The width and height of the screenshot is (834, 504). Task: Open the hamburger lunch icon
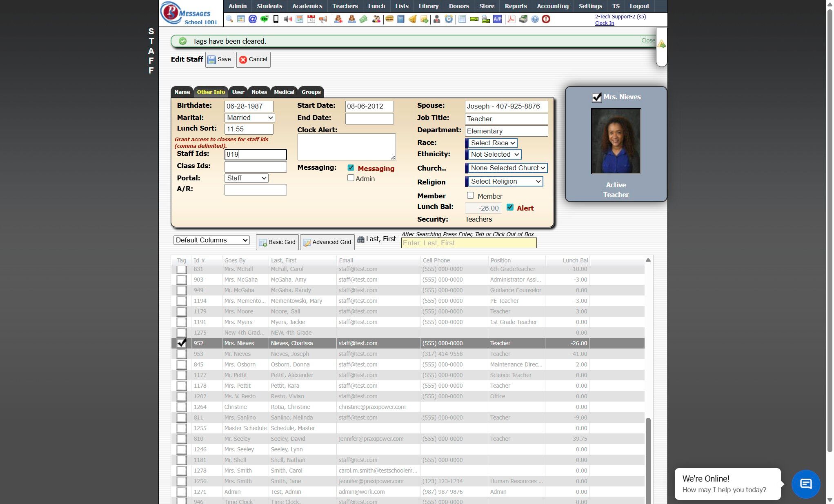coord(389,19)
